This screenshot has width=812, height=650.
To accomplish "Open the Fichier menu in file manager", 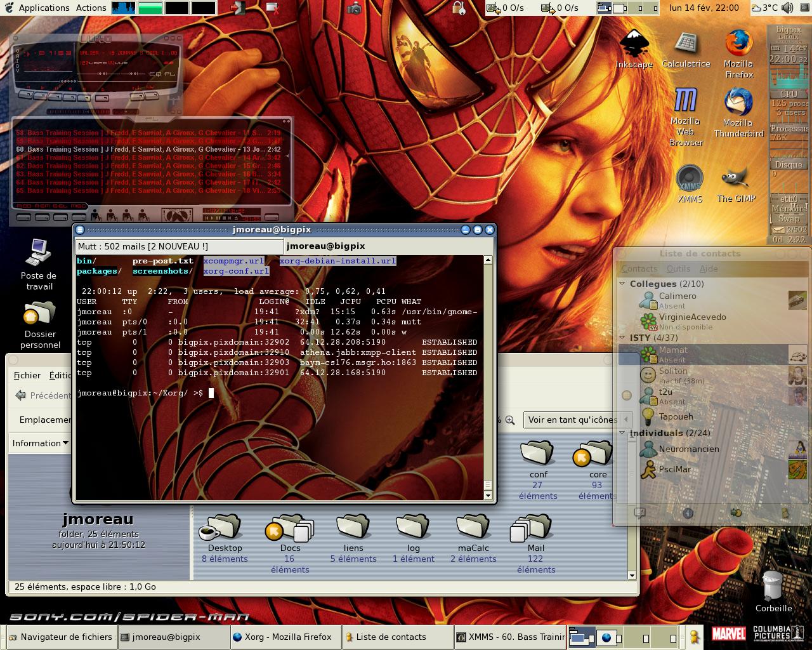I will pyautogui.click(x=27, y=375).
